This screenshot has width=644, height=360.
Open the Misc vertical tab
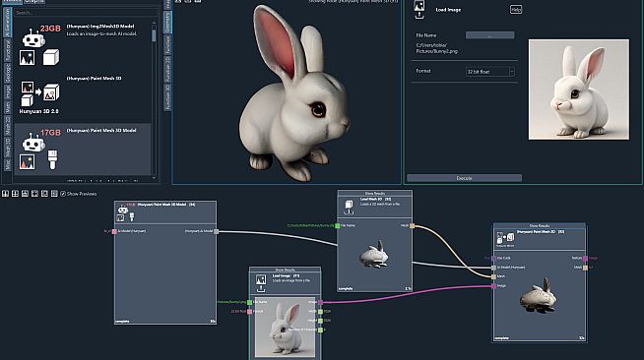(x=8, y=164)
